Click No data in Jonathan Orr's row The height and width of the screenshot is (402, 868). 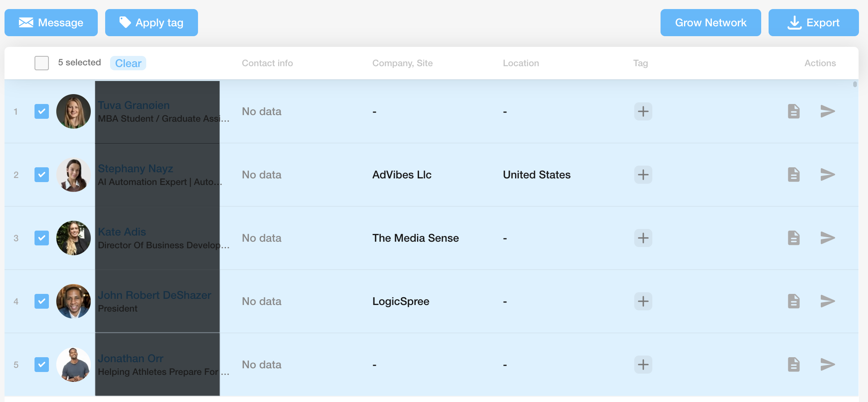point(261,365)
